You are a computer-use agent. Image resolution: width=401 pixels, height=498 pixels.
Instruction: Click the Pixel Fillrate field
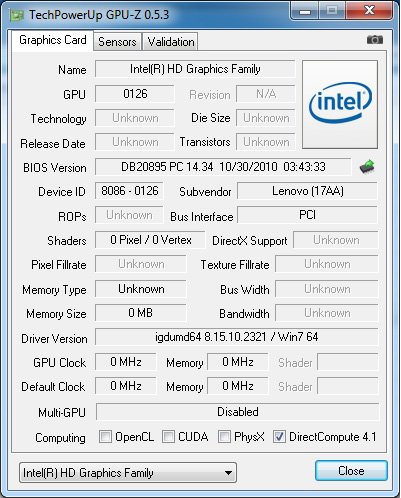pos(141,264)
